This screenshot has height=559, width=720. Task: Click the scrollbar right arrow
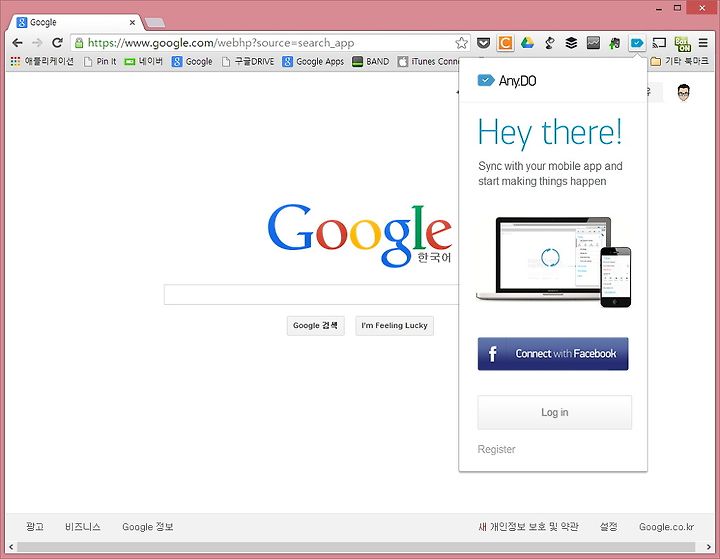click(x=709, y=547)
